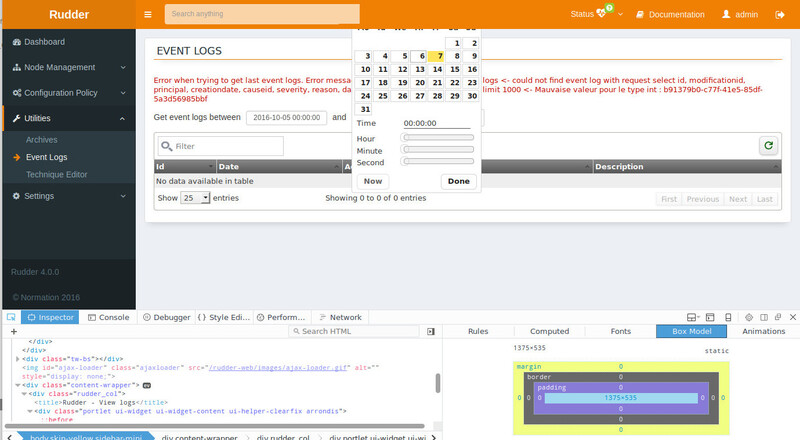Screen dimensions: 800x440
Task: Click the admin user icon
Action: (726, 14)
